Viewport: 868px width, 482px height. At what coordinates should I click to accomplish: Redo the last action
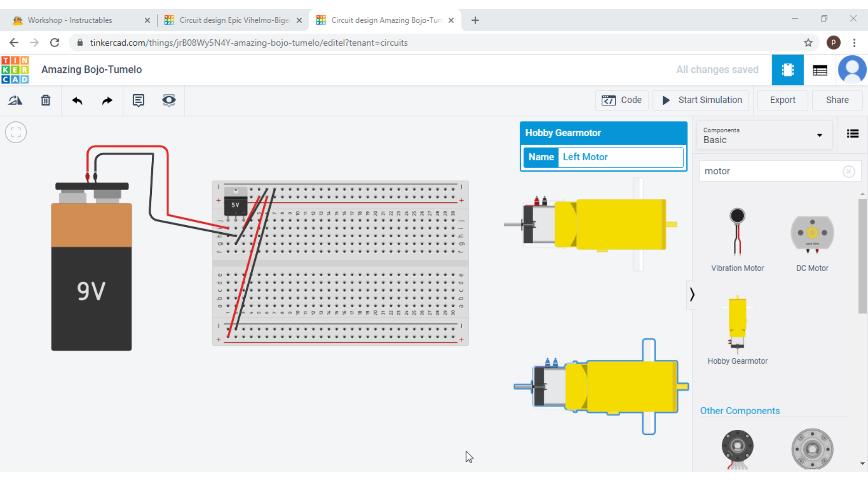107,100
